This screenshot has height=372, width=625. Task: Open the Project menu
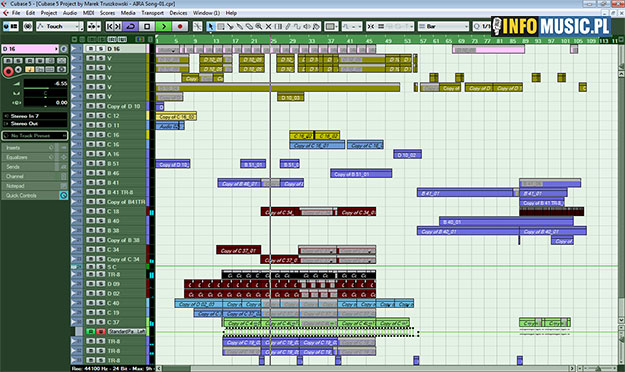coord(49,13)
